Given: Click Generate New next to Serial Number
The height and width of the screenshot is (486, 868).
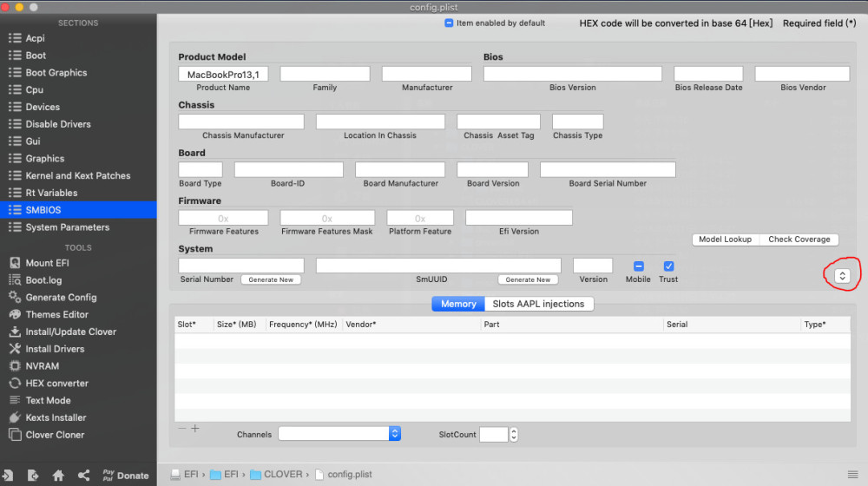Looking at the screenshot, I should 271,279.
